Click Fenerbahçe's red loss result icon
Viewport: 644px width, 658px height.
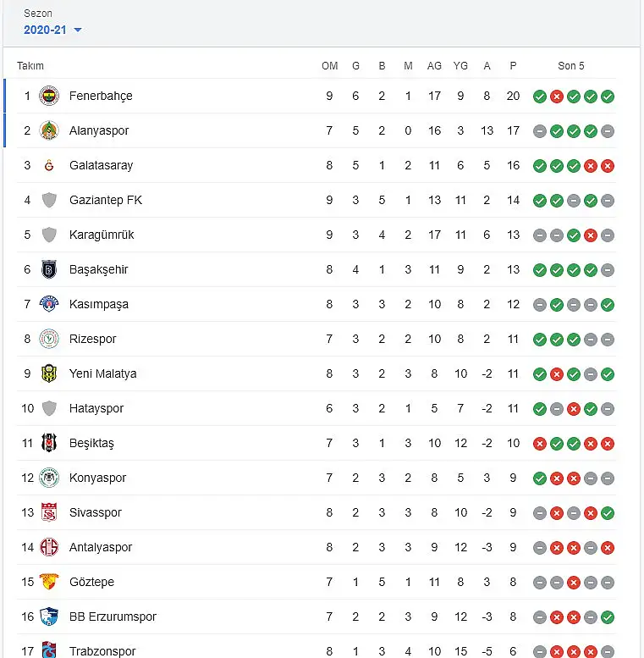(556, 97)
